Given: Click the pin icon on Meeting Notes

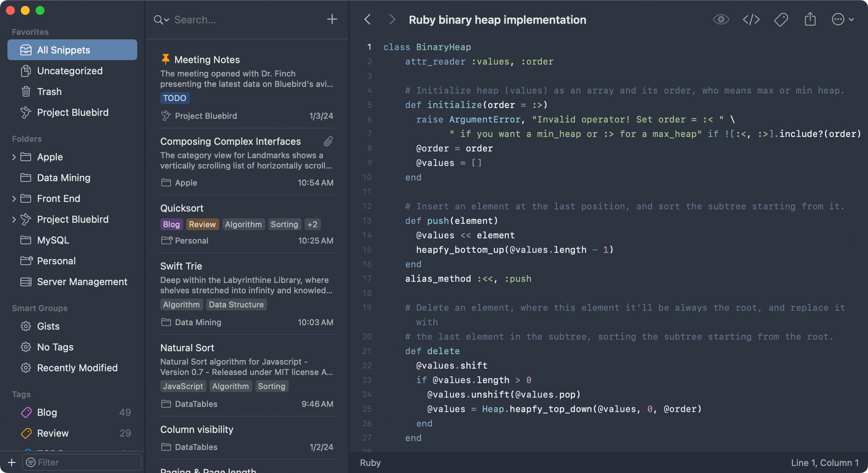Looking at the screenshot, I should (x=166, y=58).
